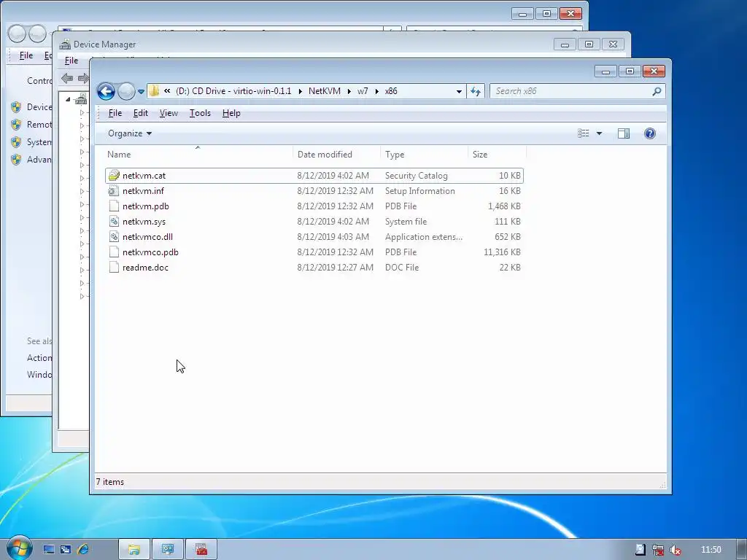Click the readme.doc file name
The width and height of the screenshot is (747, 560).
(x=145, y=268)
